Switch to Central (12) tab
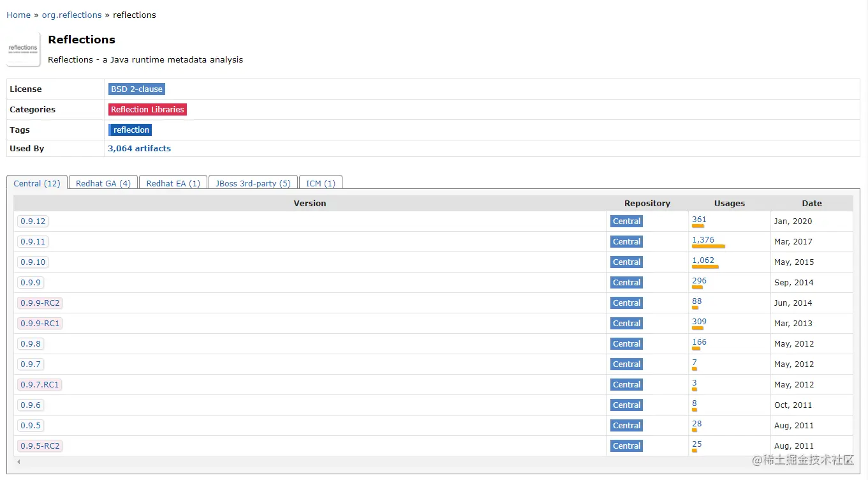 37,183
